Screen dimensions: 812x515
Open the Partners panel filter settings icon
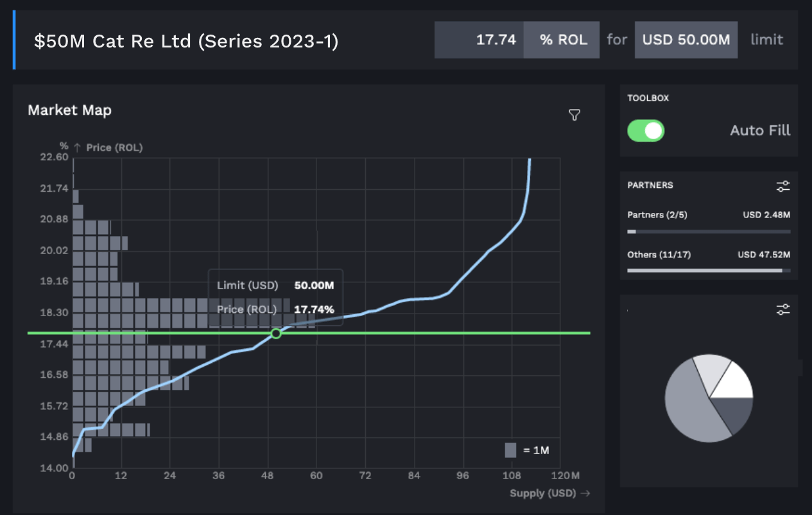pos(782,186)
